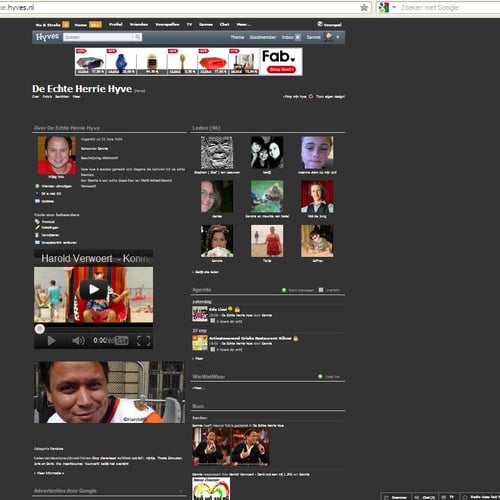Viewport: 500px width, 500px height.
Task: Click the Updates envelope icon
Action: pos(37,201)
